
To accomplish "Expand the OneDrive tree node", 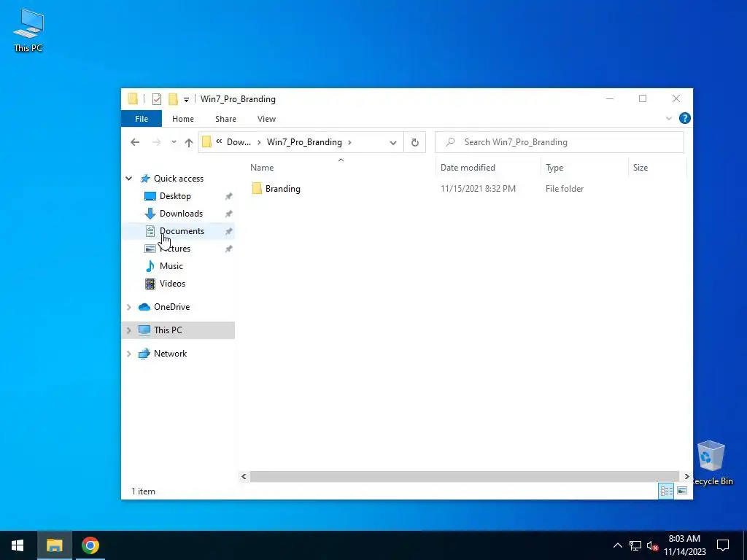I will 129,307.
